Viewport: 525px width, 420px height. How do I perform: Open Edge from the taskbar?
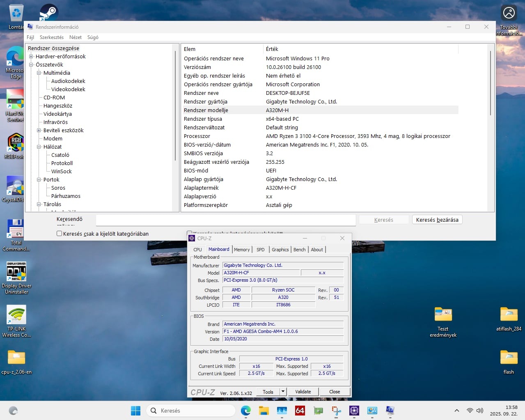246,411
